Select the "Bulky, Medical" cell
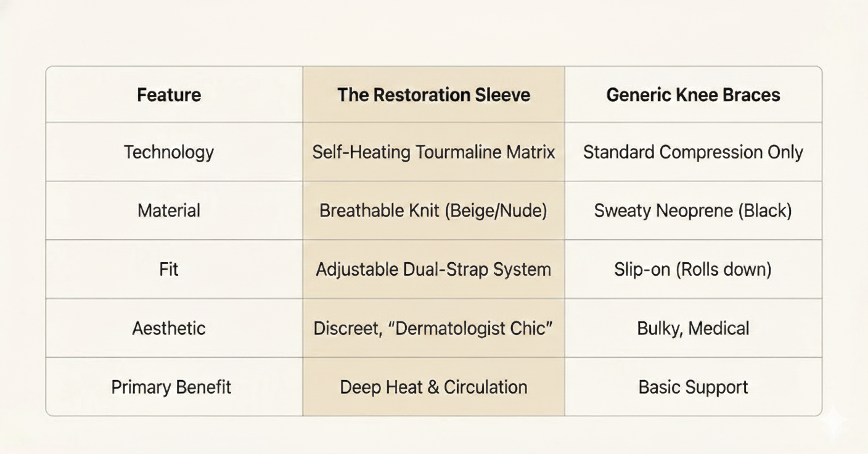Screen dimensions: 868x454 pyautogui.click(x=693, y=328)
